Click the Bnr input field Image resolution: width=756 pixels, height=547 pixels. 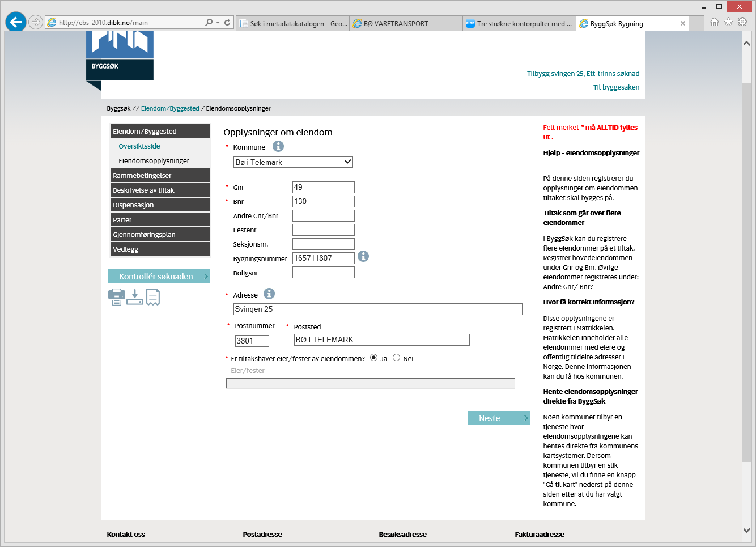[x=324, y=201]
